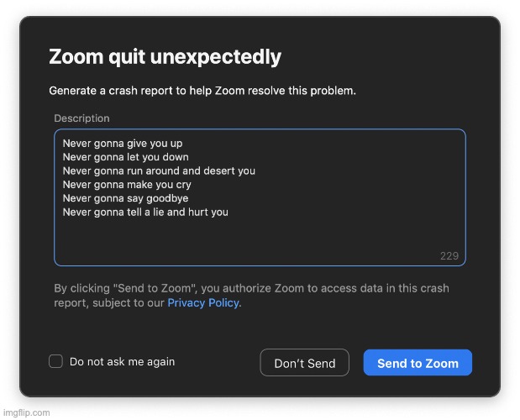Enable the "Do not ask me again" checkbox
This screenshot has width=520, height=420.
56,361
